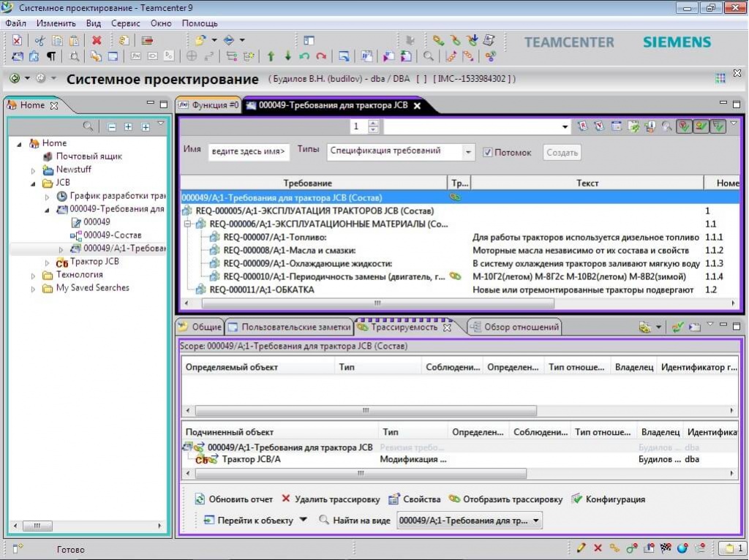Viewport: 749px width, 560px height.
Task: Open the Помощь menu
Action: [200, 23]
